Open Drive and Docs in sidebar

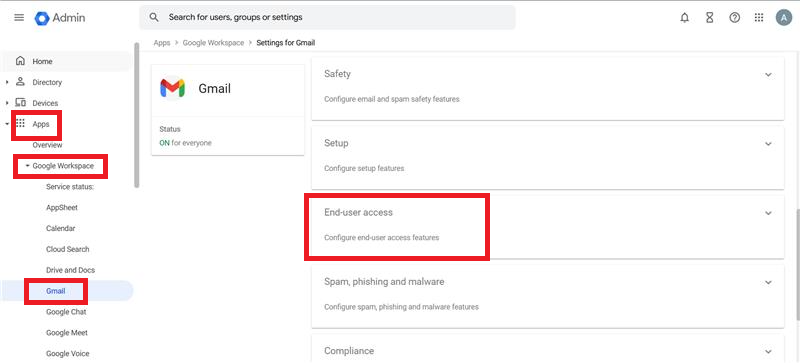(x=70, y=270)
